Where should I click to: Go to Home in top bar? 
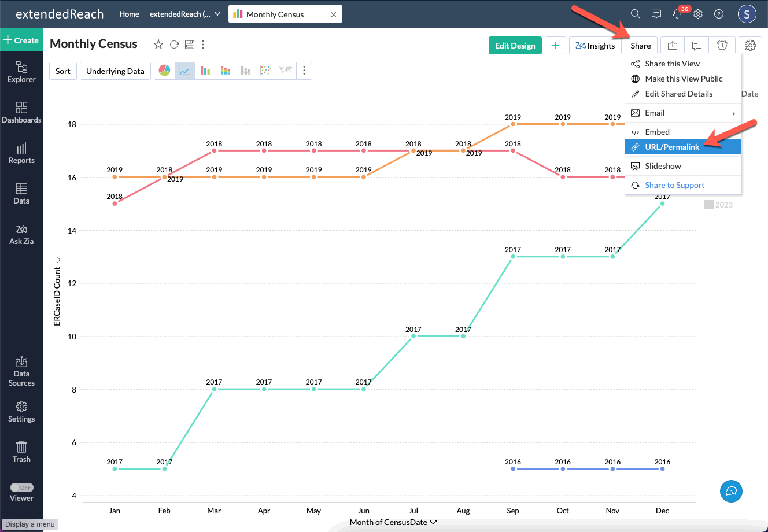pyautogui.click(x=129, y=14)
